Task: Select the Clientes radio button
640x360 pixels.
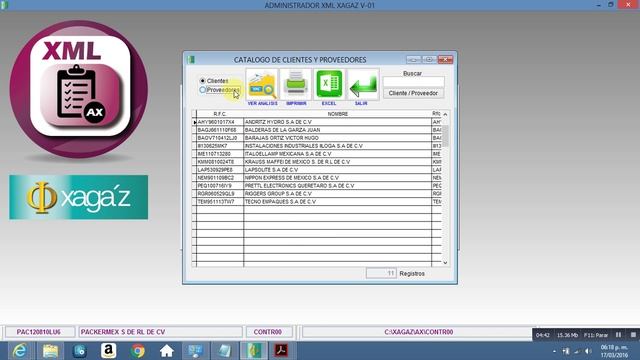Action: 203,81
